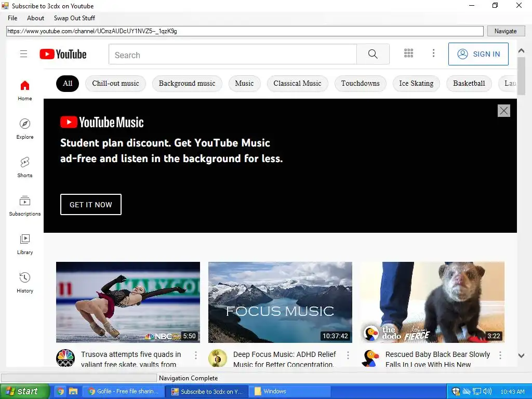
Task: Open Trusova attempts five quads video title
Action: click(x=131, y=359)
